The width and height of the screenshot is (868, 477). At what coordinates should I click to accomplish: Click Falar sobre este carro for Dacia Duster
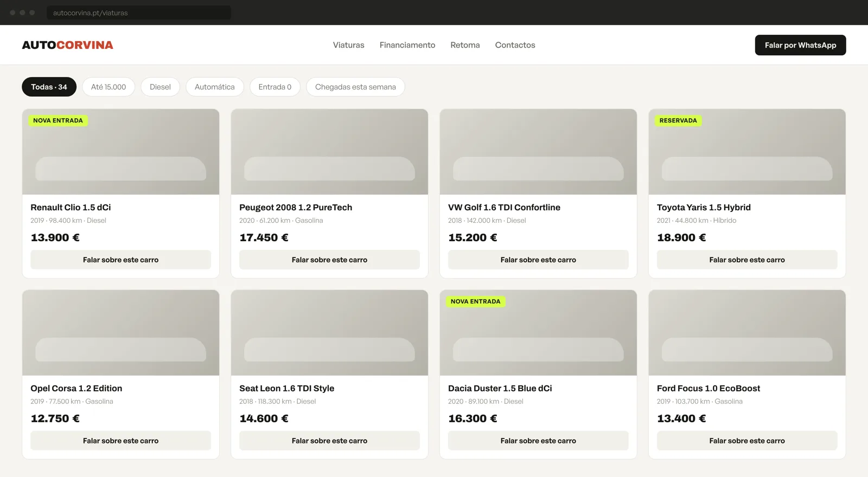[538, 441]
